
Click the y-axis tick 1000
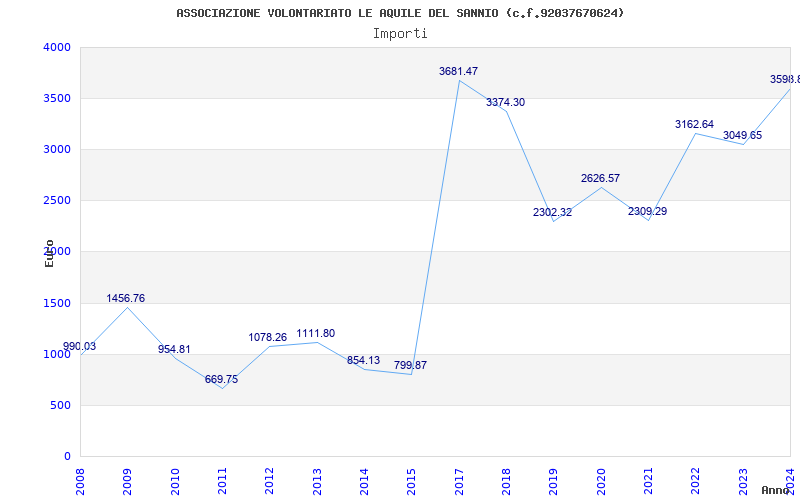click(57, 355)
